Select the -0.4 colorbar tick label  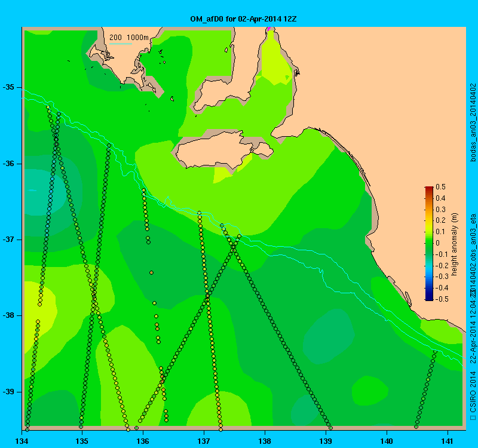coord(441,288)
